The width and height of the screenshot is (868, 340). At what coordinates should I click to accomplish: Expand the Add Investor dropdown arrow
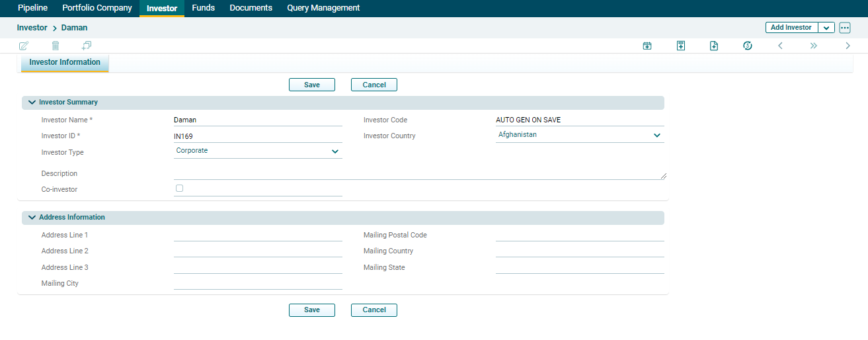[826, 28]
